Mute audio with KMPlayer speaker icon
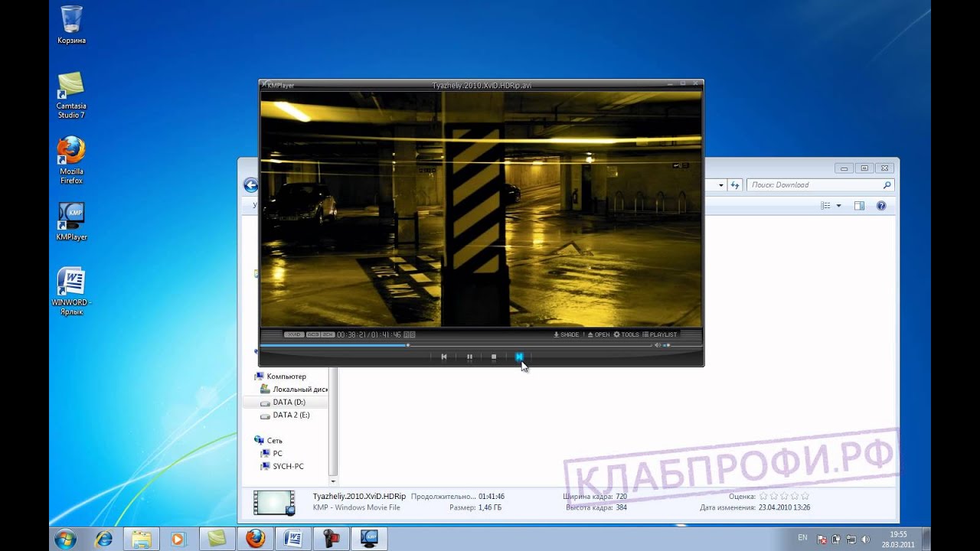This screenshot has width=980, height=551. (657, 345)
